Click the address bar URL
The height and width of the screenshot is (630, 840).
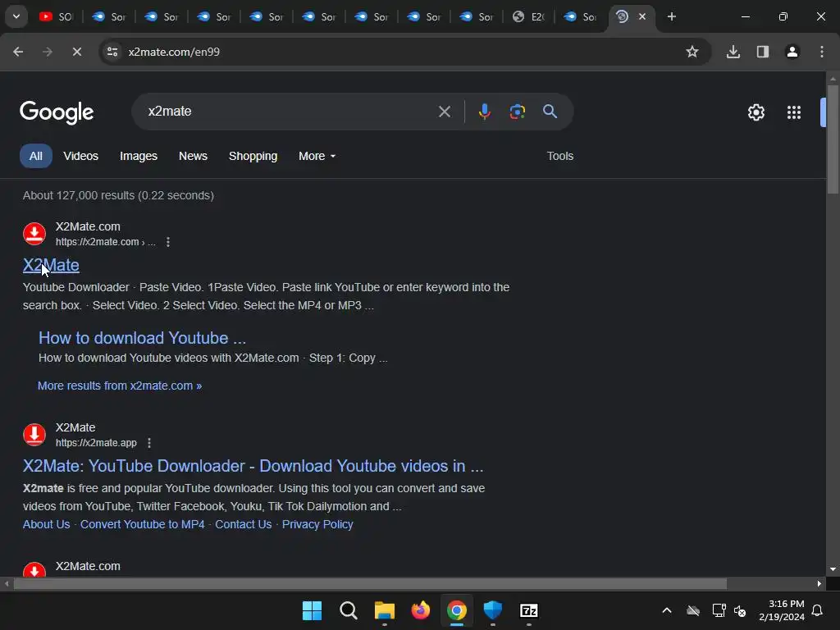coord(174,52)
